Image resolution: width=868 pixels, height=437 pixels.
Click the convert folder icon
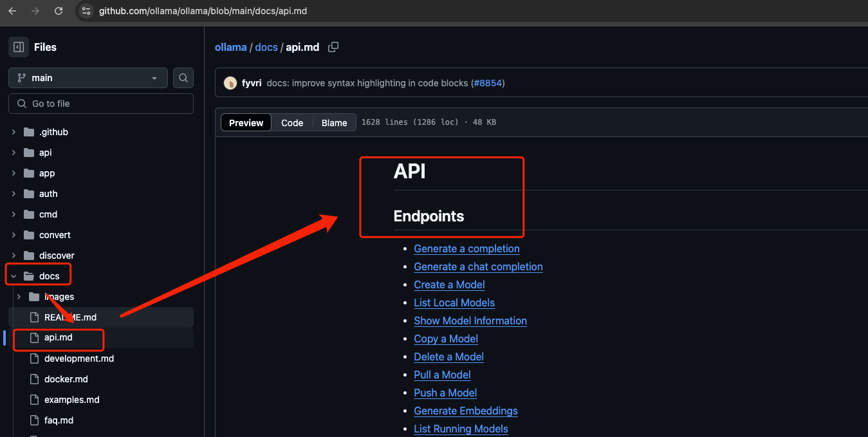click(28, 235)
